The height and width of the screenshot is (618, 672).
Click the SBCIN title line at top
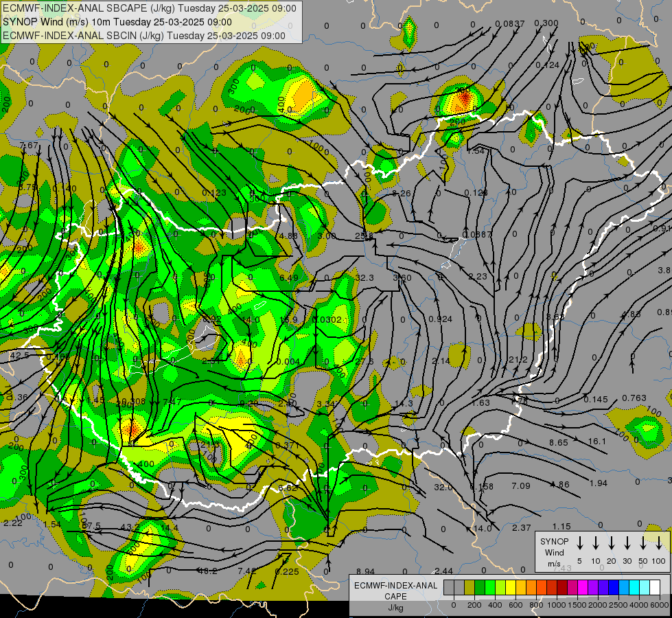[x=144, y=36]
